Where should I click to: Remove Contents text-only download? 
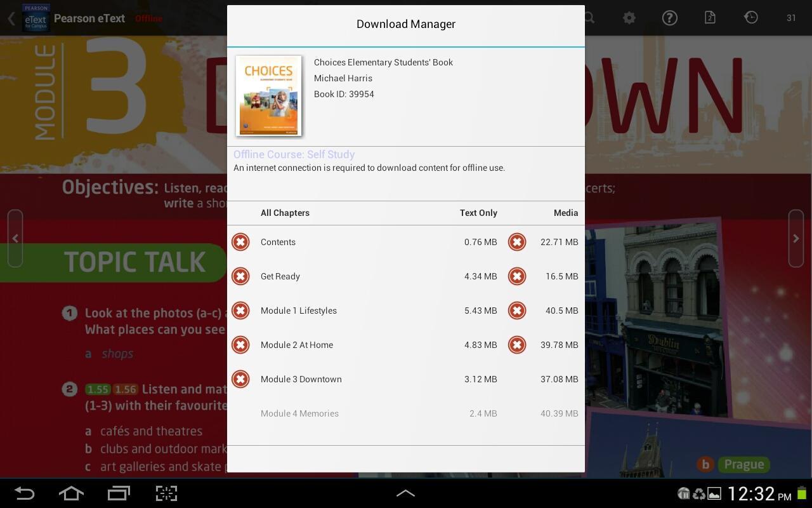coord(240,242)
